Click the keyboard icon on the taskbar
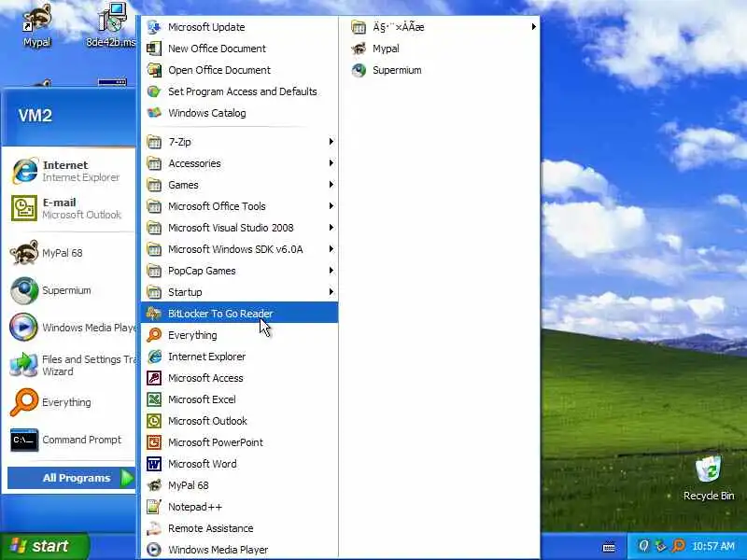The image size is (747, 560). click(609, 547)
